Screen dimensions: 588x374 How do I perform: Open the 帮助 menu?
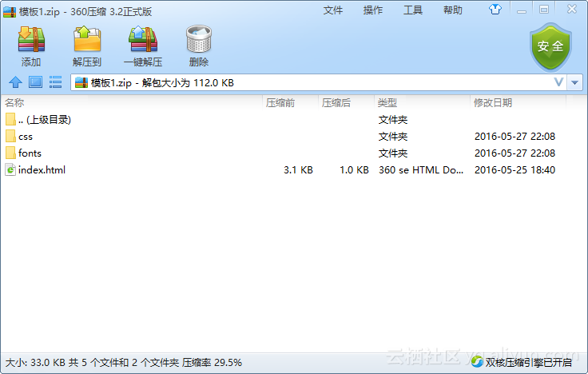(x=453, y=10)
